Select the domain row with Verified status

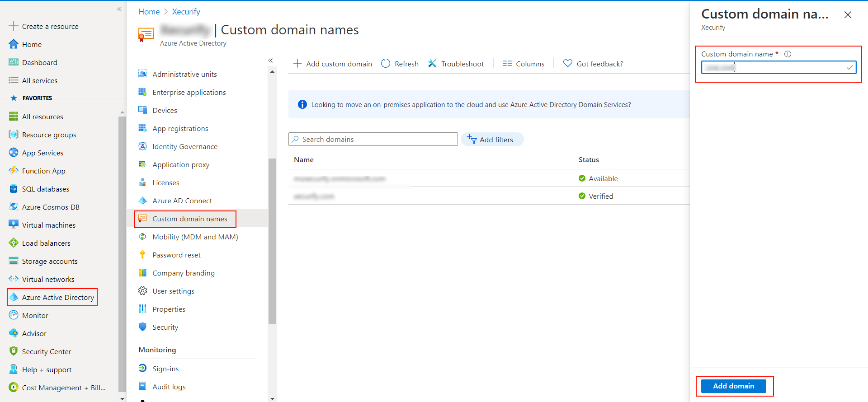[x=489, y=196]
